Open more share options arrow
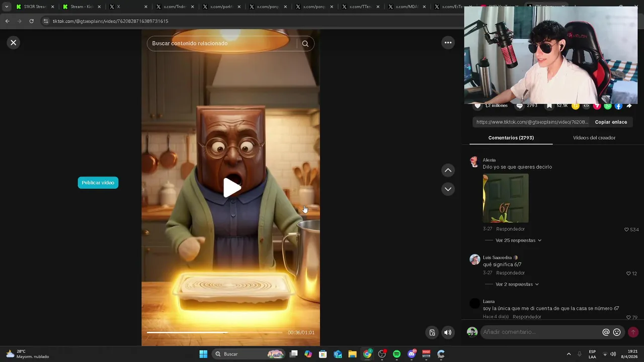 [629, 106]
